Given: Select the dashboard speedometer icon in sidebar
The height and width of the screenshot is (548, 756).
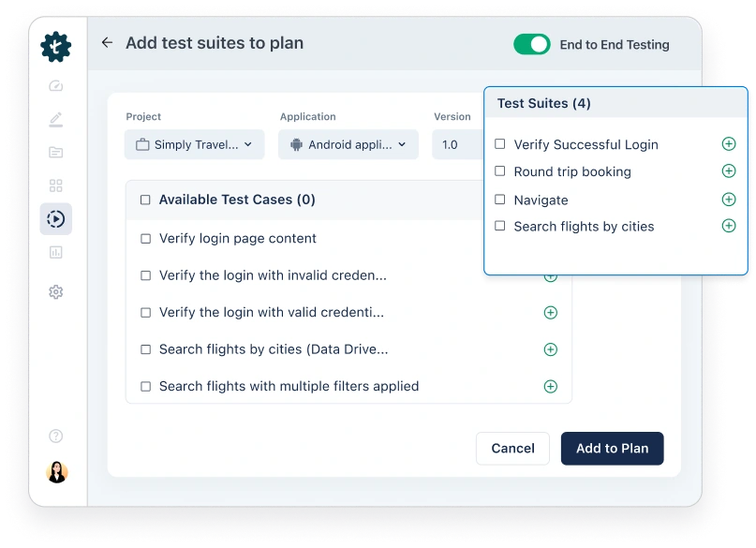Looking at the screenshot, I should pos(55,85).
